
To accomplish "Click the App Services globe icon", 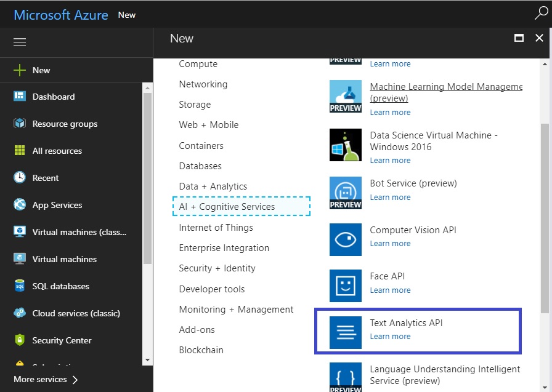I will [x=20, y=204].
